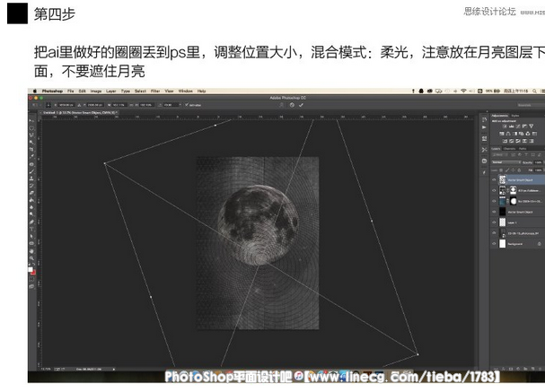Viewport: 545px width, 392px height.
Task: Open the File menu
Action: pos(71,91)
